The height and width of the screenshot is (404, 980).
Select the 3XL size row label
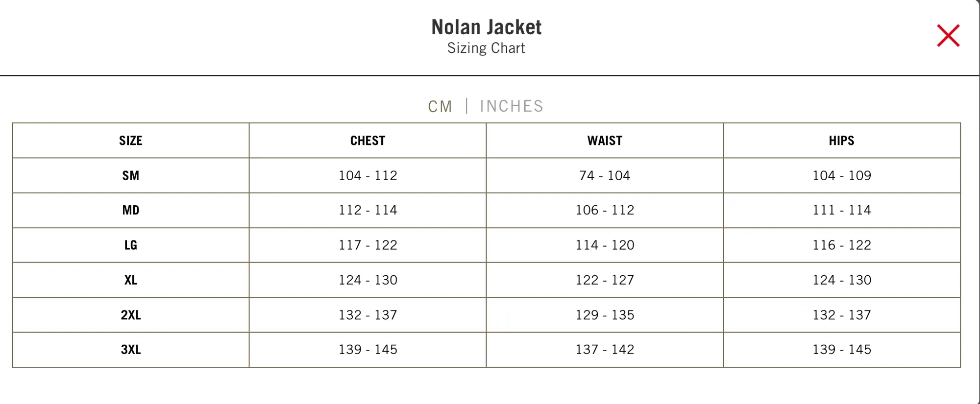(131, 350)
